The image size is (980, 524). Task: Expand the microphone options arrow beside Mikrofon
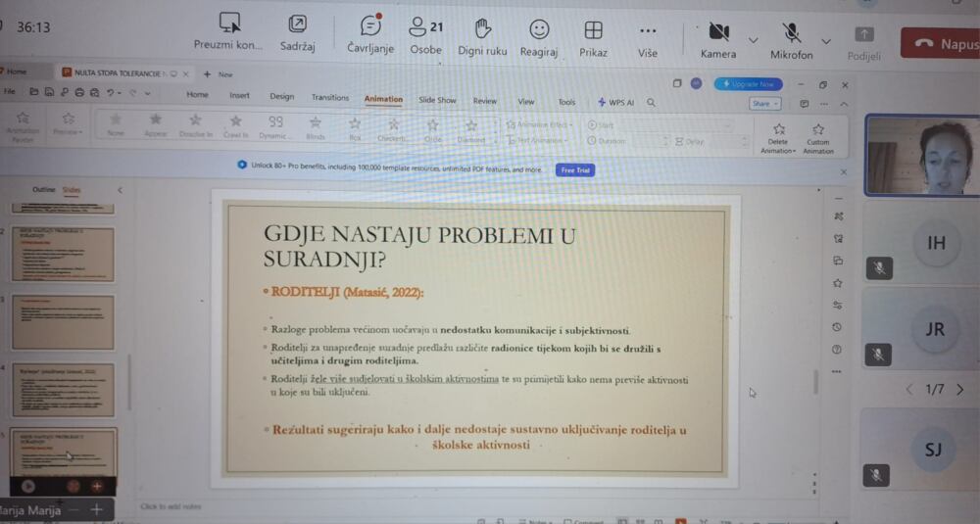click(825, 40)
